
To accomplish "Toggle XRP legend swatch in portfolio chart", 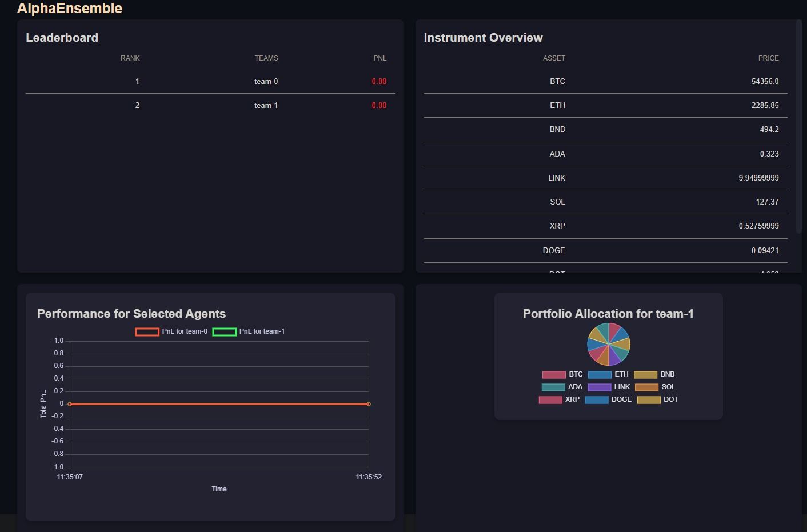I will pyautogui.click(x=550, y=400).
